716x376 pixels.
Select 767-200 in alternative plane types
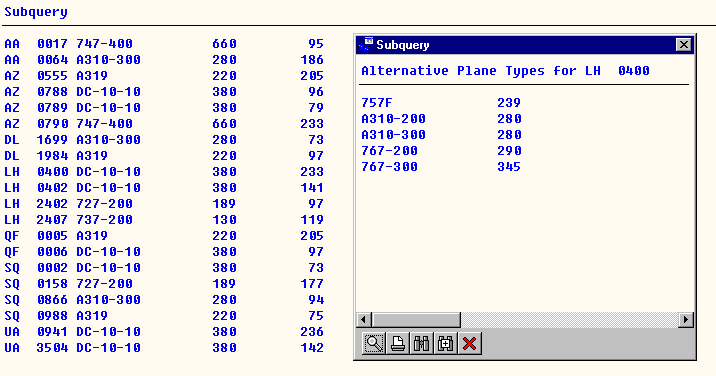(389, 151)
